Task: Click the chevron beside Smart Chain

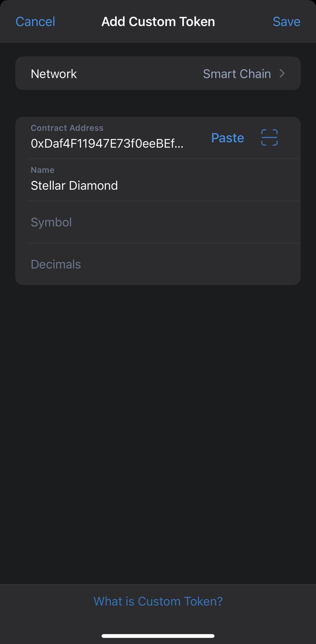Action: tap(282, 74)
